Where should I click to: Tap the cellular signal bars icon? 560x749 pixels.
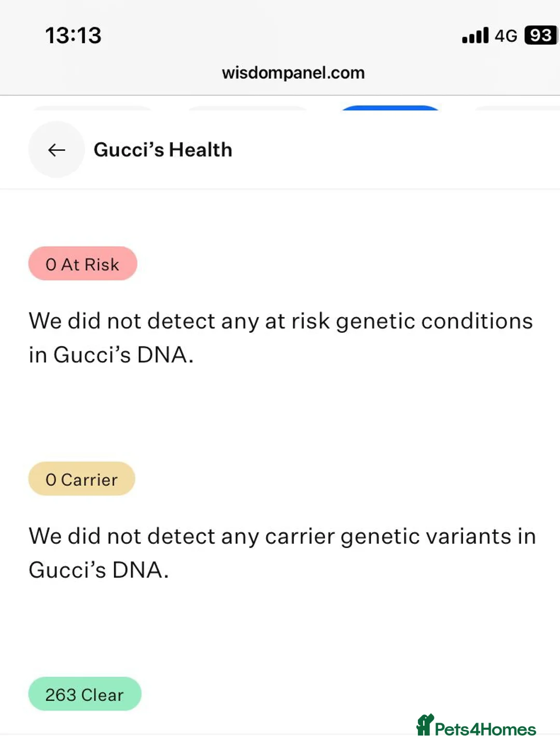pos(473,35)
